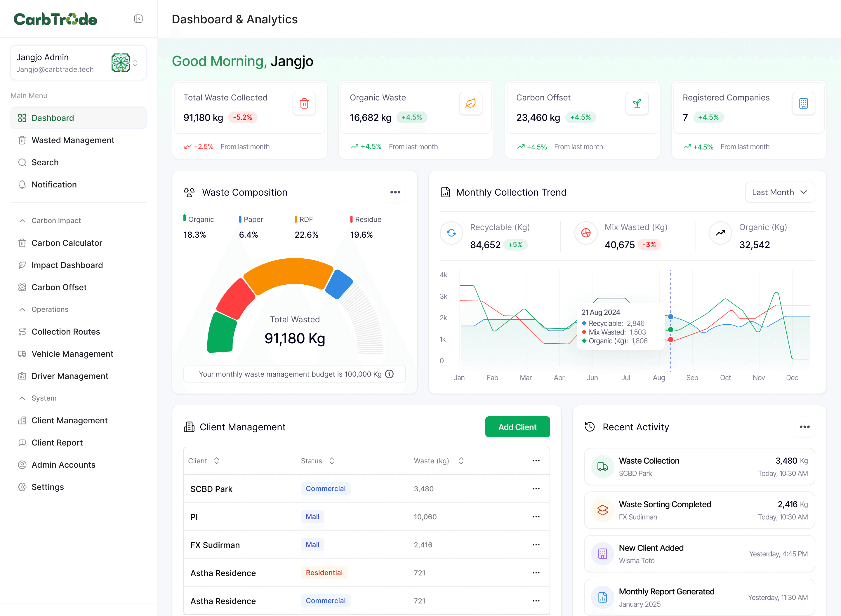841x616 pixels.
Task: Click the 10,060 waste value
Action: (x=425, y=517)
